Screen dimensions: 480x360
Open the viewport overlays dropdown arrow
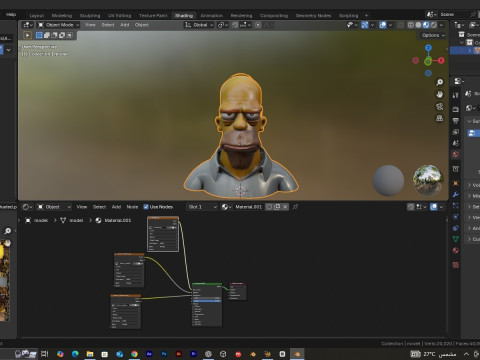point(390,25)
